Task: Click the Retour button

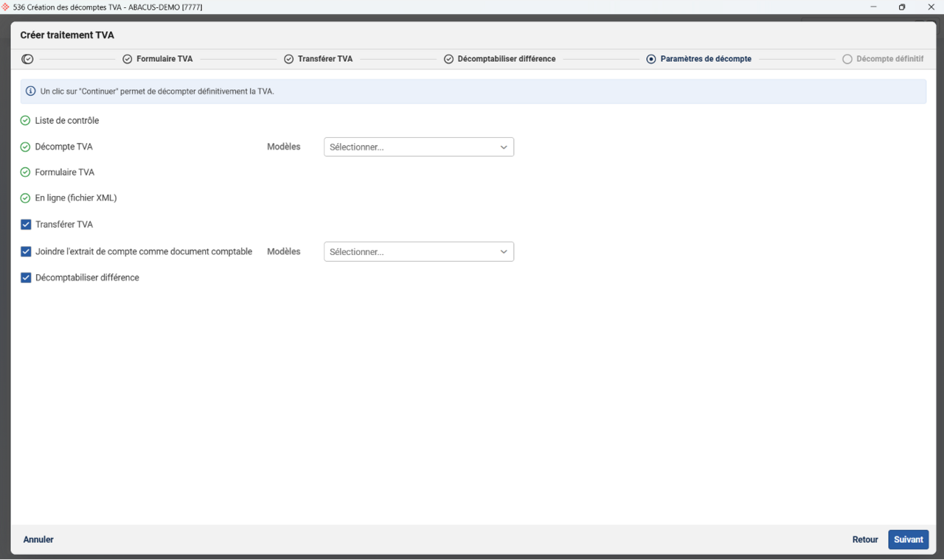Action: click(864, 539)
